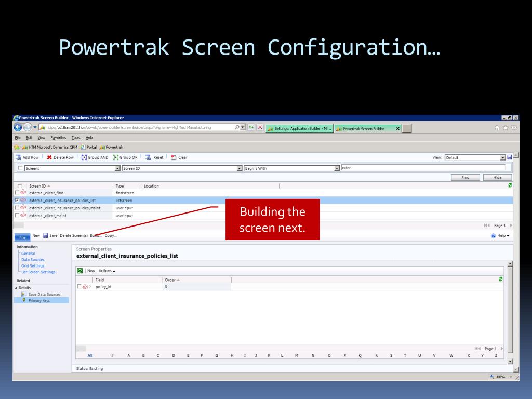Open the General information link
This screenshot has width=532, height=399.
pyautogui.click(x=28, y=254)
